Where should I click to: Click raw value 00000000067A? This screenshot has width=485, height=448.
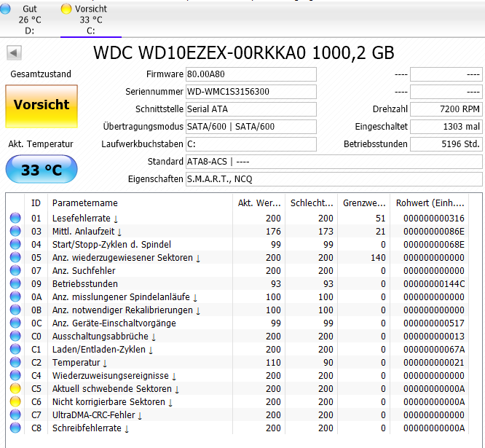433,350
